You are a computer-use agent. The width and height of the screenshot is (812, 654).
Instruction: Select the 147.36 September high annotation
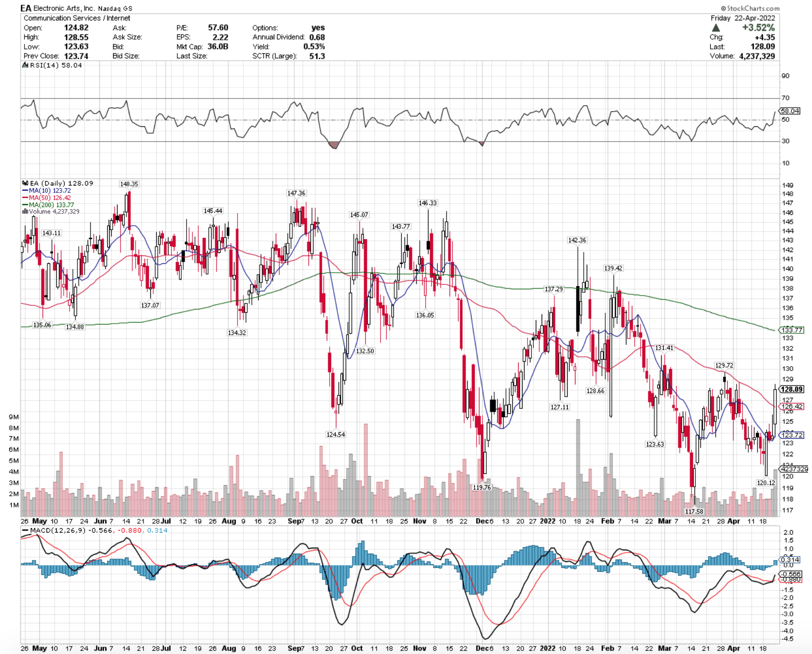(296, 193)
